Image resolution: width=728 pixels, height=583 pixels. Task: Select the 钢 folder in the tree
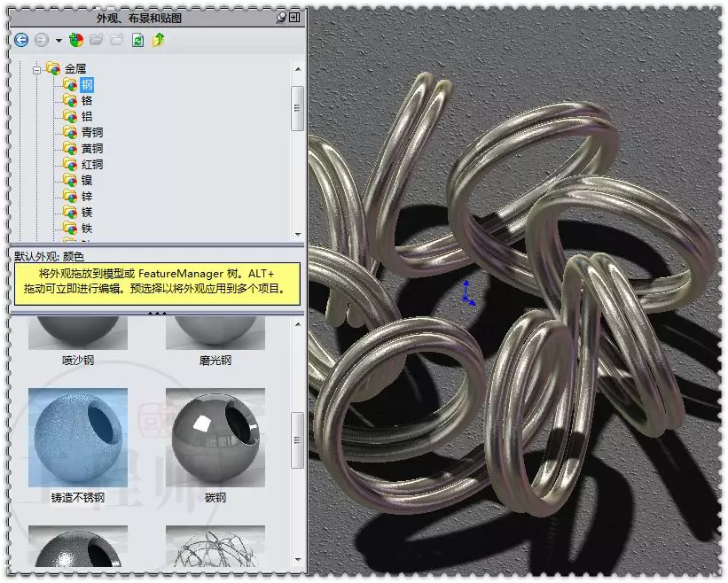coord(87,85)
